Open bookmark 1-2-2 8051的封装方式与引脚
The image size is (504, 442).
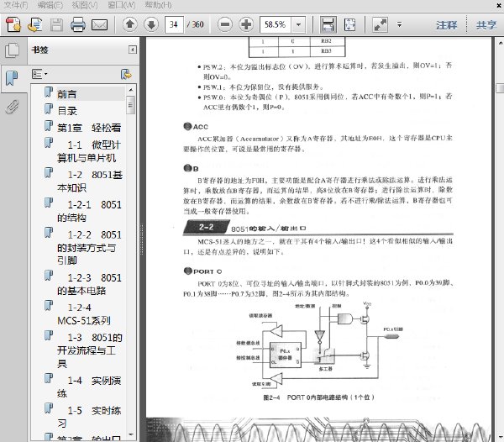(89, 248)
